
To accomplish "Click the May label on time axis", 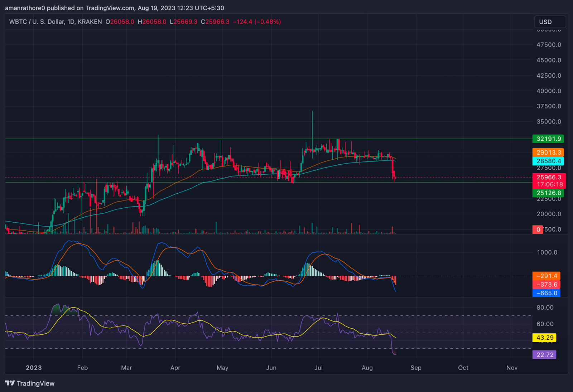I will (x=222, y=368).
